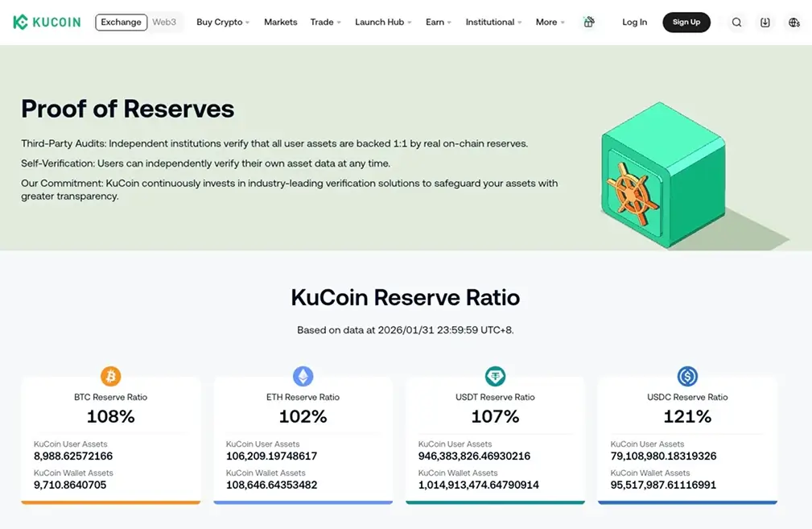Switch to the Exchange tab
Image resolution: width=812 pixels, height=529 pixels.
click(121, 22)
